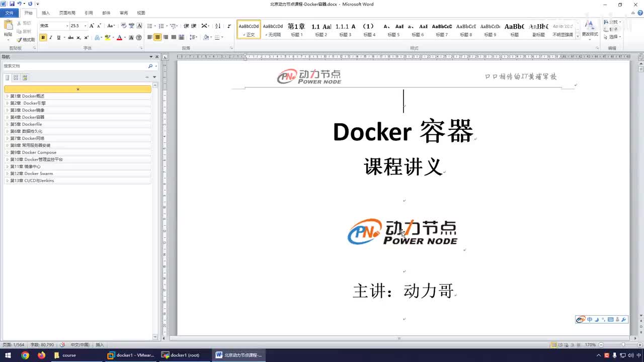Viewport: 644px width, 362px height.
Task: Toggle Bold formatting
Action: 43,37
